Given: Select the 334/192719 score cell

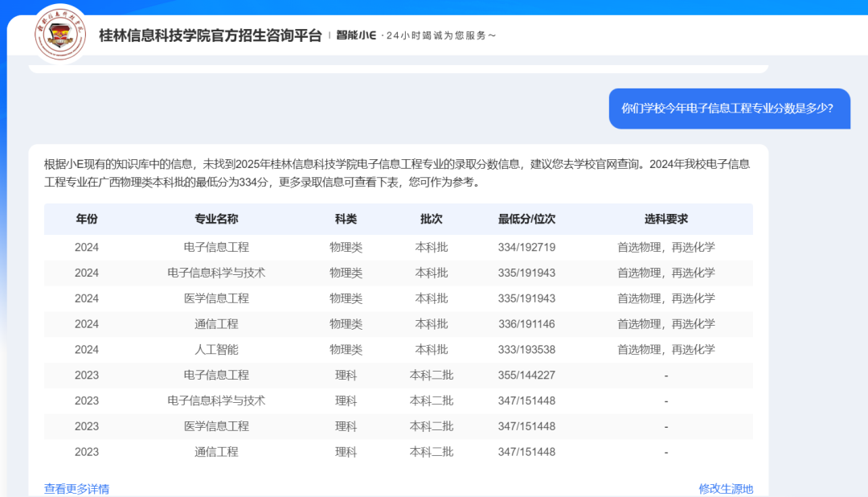Looking at the screenshot, I should click(x=526, y=247).
